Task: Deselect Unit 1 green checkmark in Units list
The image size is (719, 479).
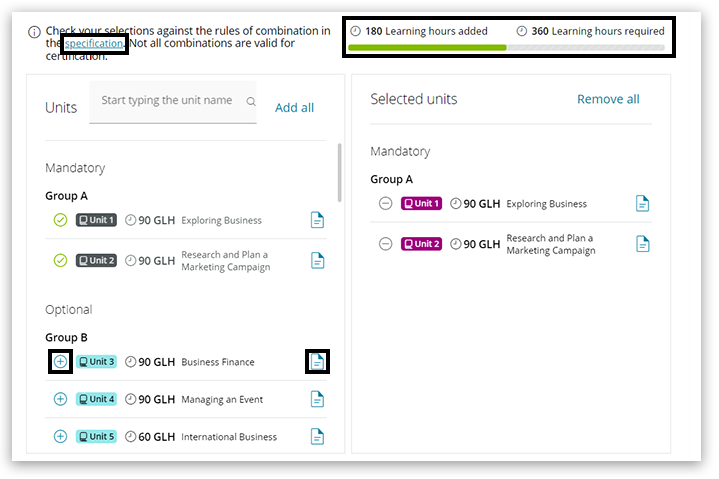Action: click(60, 220)
